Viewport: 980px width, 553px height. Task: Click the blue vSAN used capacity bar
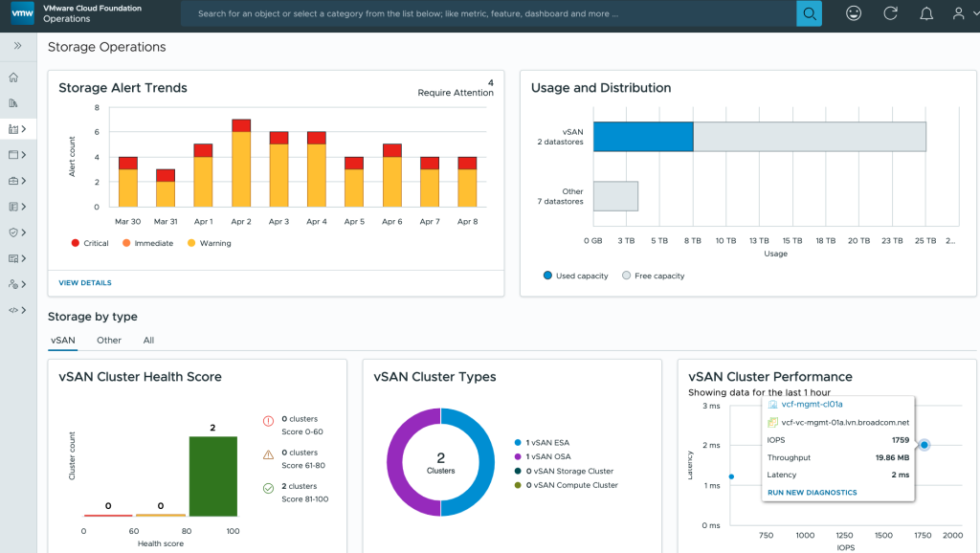(642, 137)
